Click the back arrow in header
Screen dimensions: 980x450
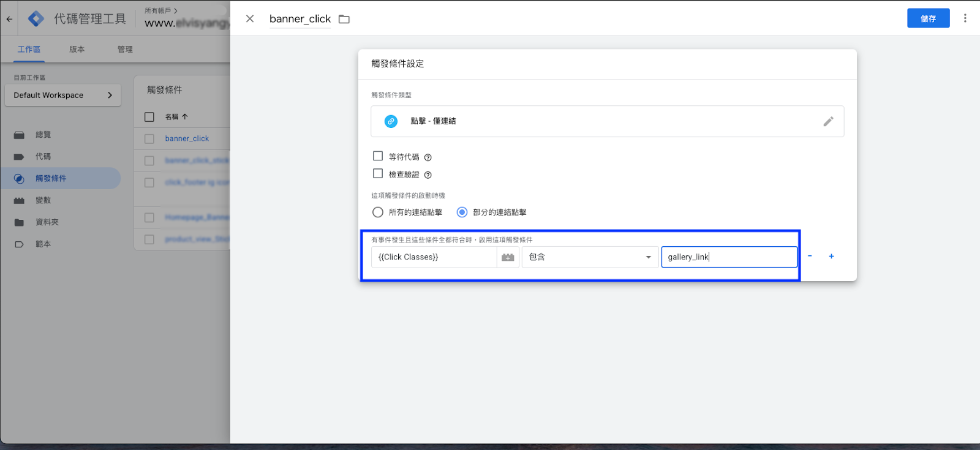9,19
